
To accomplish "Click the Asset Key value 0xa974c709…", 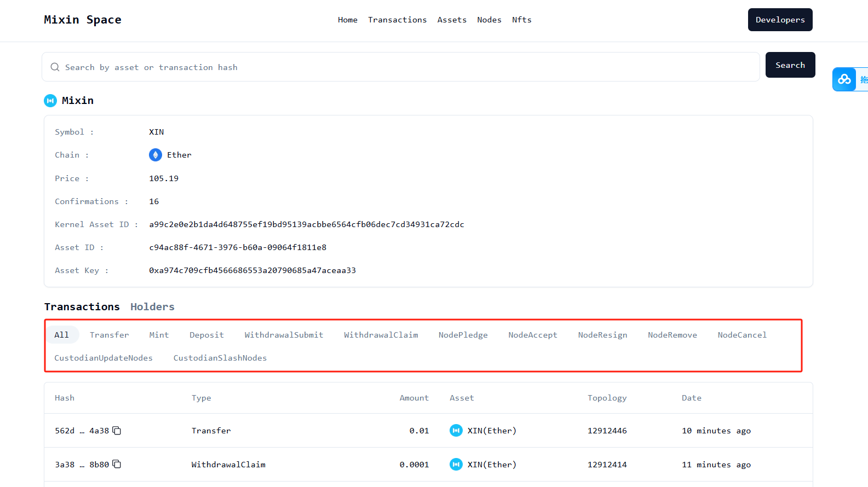I will 252,270.
